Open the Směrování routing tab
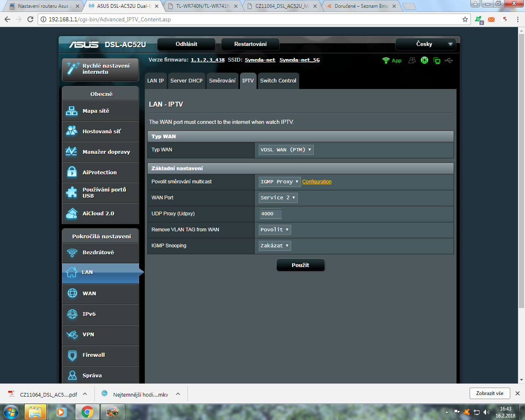This screenshot has height=420, width=525. click(222, 81)
